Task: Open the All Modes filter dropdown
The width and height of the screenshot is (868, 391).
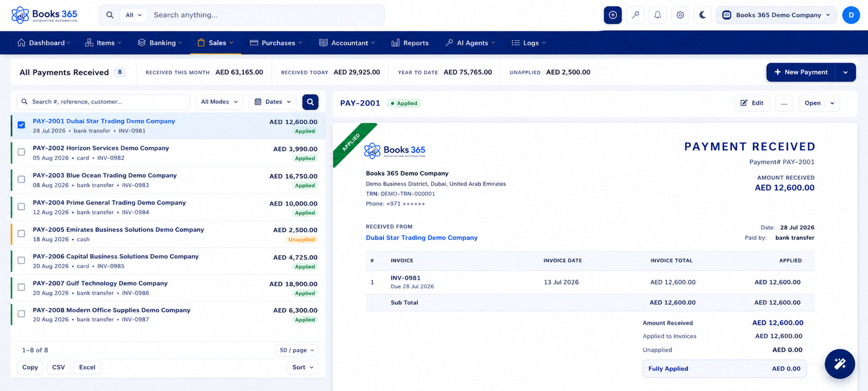Action: (x=219, y=102)
